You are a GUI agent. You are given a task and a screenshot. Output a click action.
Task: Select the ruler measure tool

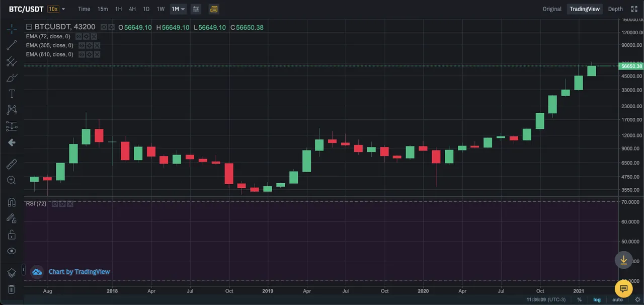tap(12, 164)
